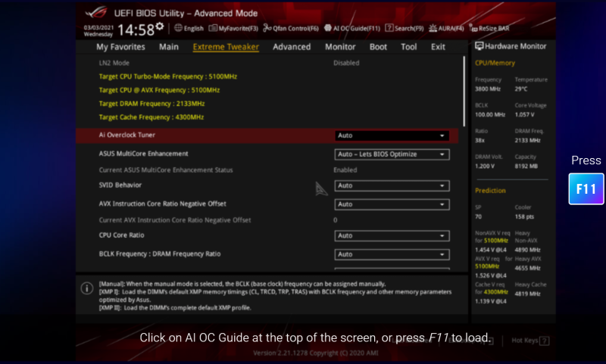Select the ASUS MultiCore Enhancement label
The height and width of the screenshot is (364, 606).
pyautogui.click(x=143, y=154)
